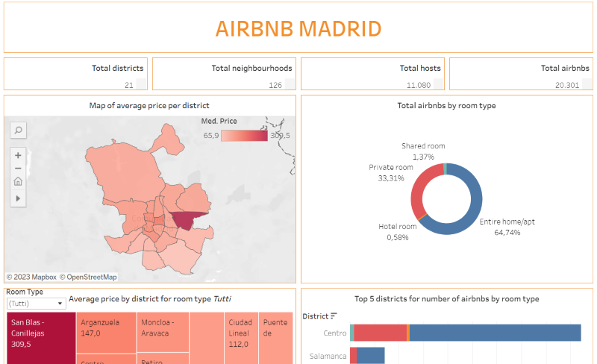Click the AIRBNB MADRID title
This screenshot has height=364, width=597.
pyautogui.click(x=298, y=29)
